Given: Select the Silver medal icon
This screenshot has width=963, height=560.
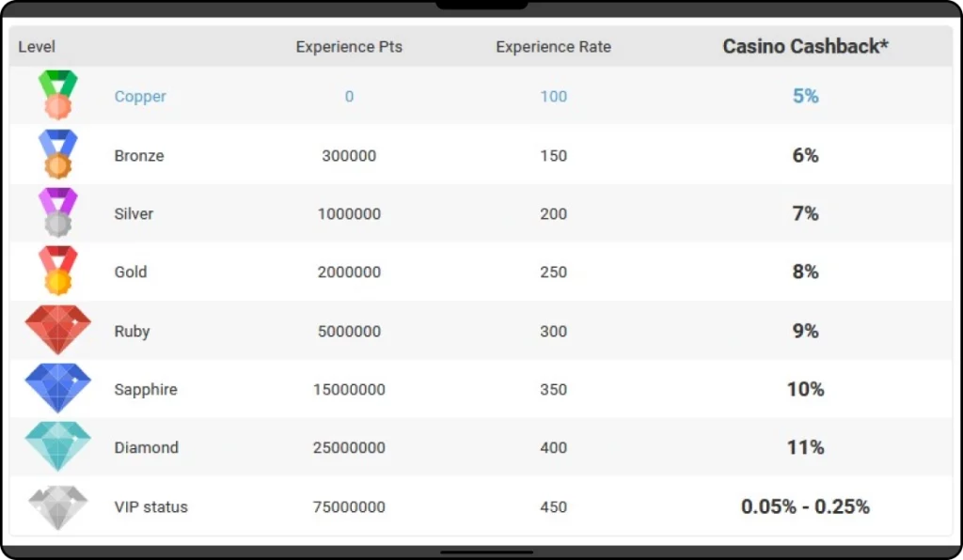Looking at the screenshot, I should [57, 212].
